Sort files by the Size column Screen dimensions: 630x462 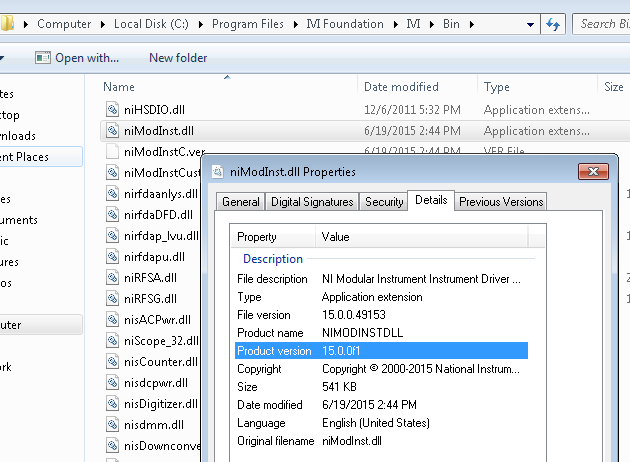[x=614, y=87]
